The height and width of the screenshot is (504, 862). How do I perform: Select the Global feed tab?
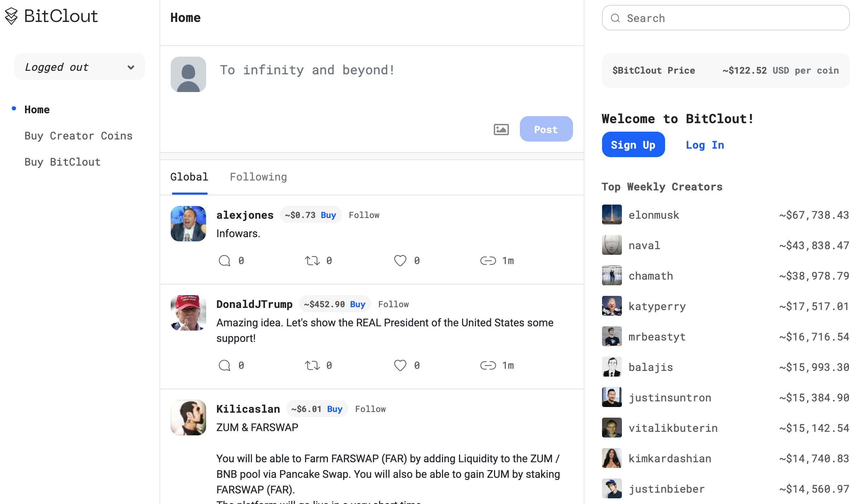point(189,177)
